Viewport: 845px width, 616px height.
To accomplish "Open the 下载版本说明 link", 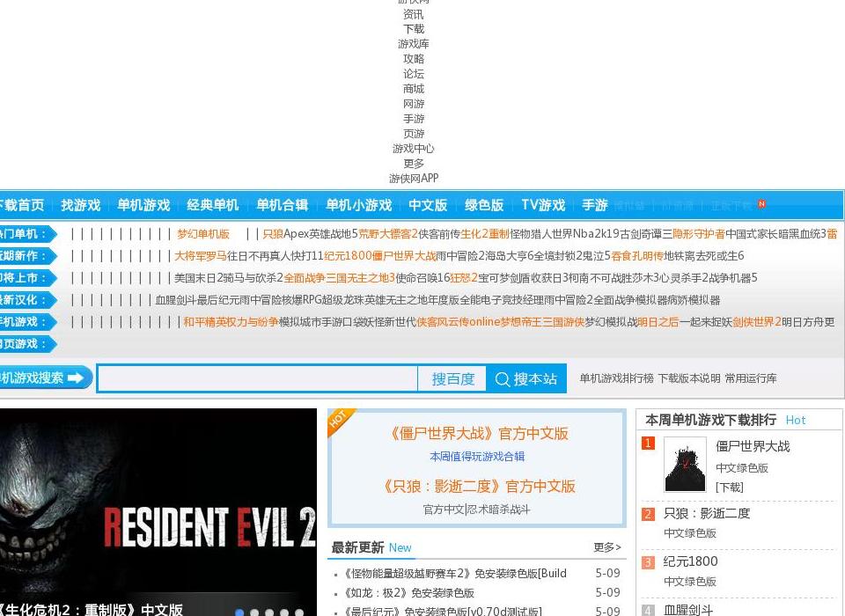I will tap(688, 378).
